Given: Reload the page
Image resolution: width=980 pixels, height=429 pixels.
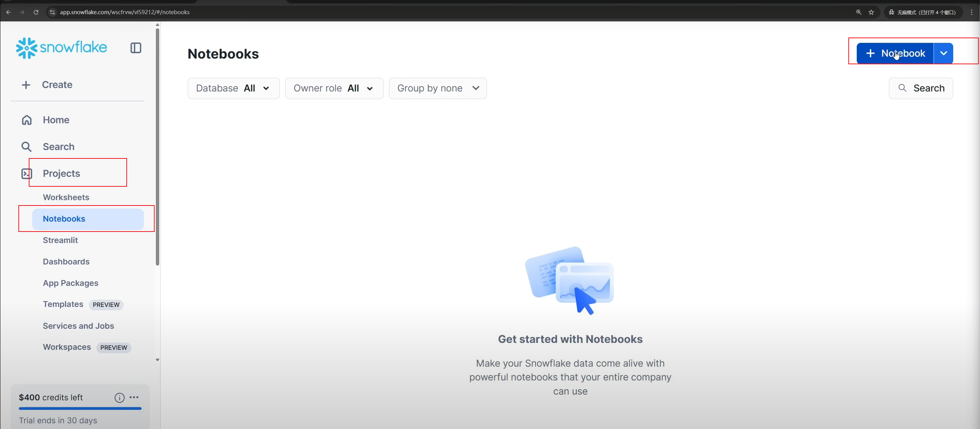Looking at the screenshot, I should click(36, 12).
